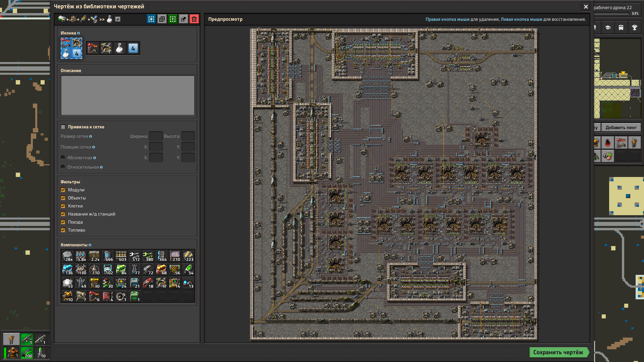Click the ammo slot showing 200
The image size is (644, 362).
[x=27, y=353]
